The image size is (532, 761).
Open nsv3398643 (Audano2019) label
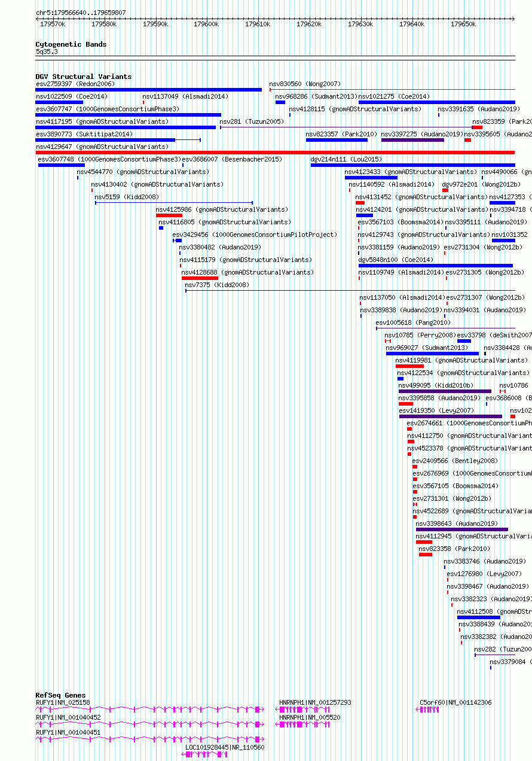[457, 523]
